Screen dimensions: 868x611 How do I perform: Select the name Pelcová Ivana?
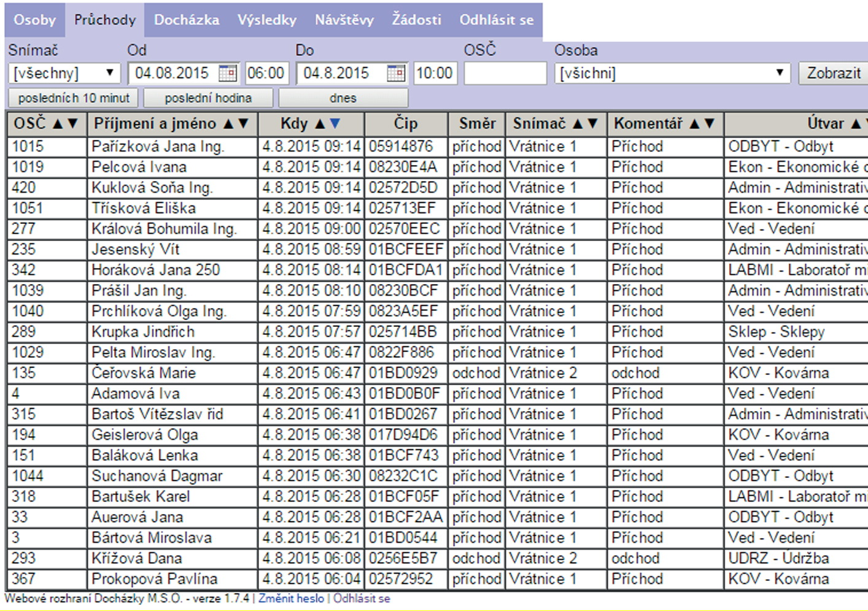[139, 167]
